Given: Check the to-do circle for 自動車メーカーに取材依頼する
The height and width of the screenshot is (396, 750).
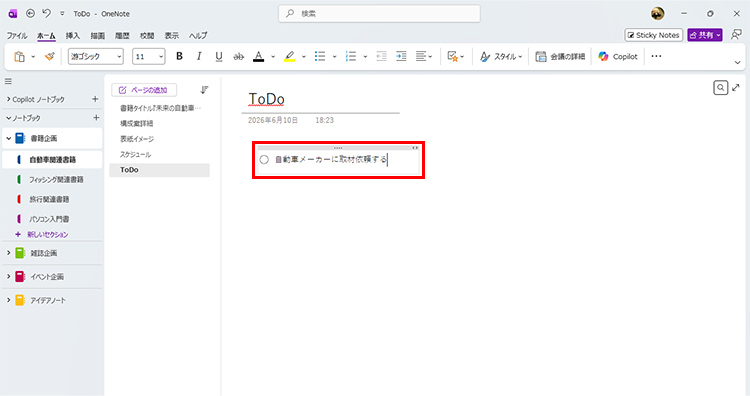Looking at the screenshot, I should [x=264, y=160].
